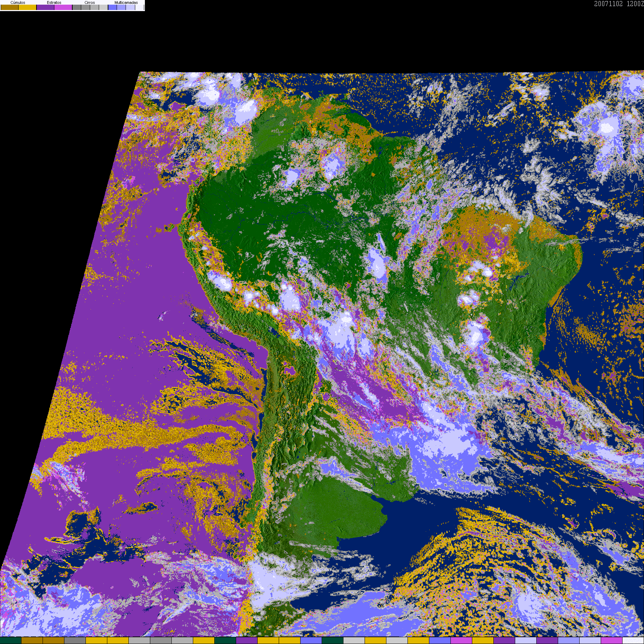Click the 1200Z time stamp
The height and width of the screenshot is (644, 644).
635,4
